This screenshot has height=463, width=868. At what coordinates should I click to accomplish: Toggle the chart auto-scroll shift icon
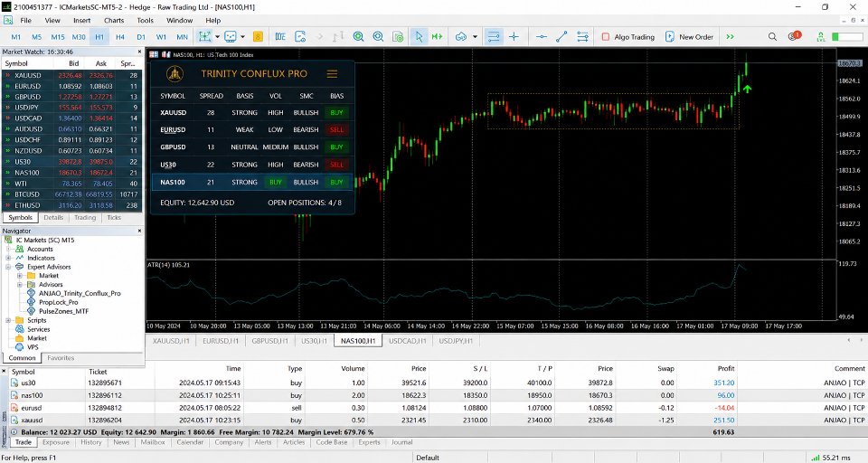pos(438,36)
